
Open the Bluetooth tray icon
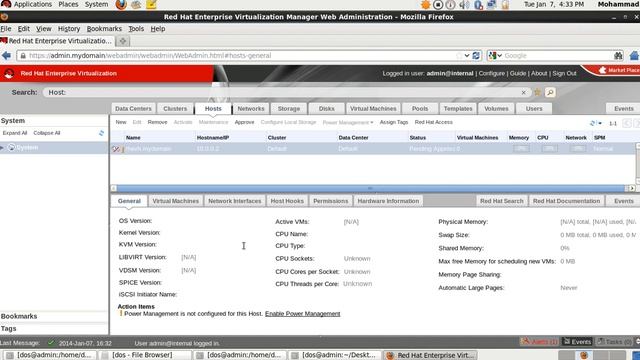pyautogui.click(x=478, y=4)
